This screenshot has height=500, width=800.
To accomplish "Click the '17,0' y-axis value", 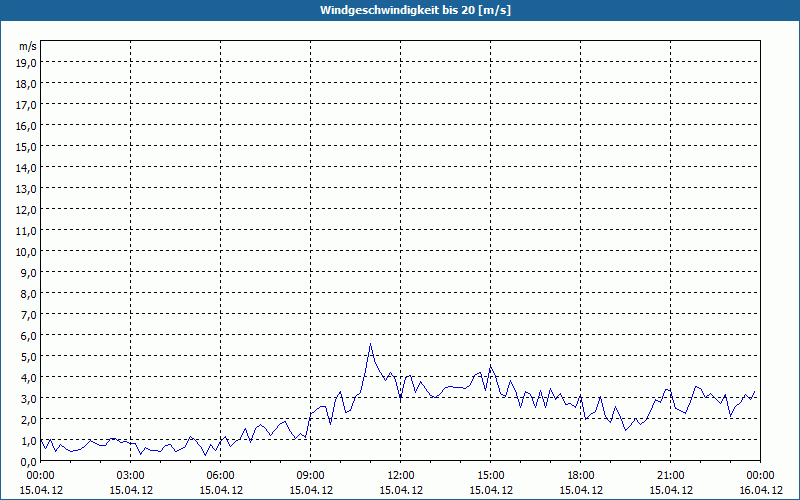I will [x=26, y=105].
